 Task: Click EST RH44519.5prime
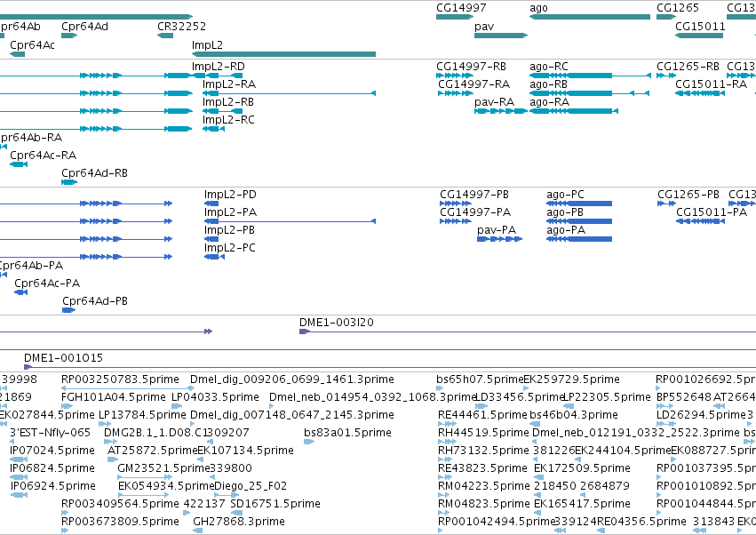coord(483,433)
